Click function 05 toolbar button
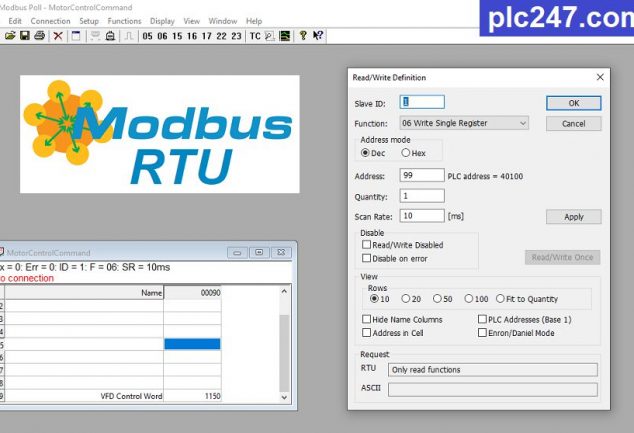The width and height of the screenshot is (634, 433). coord(148,36)
